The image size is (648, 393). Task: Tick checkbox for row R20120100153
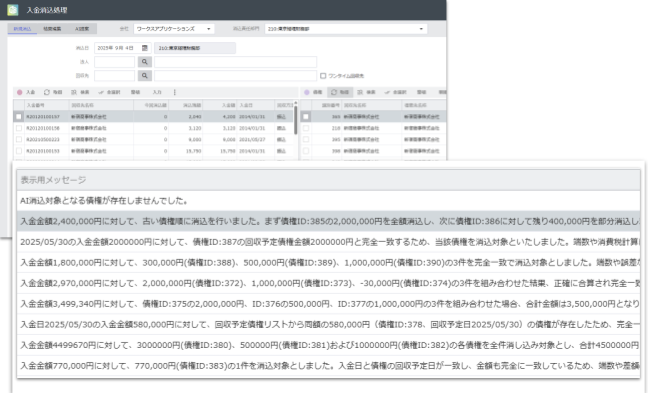pyautogui.click(x=19, y=151)
